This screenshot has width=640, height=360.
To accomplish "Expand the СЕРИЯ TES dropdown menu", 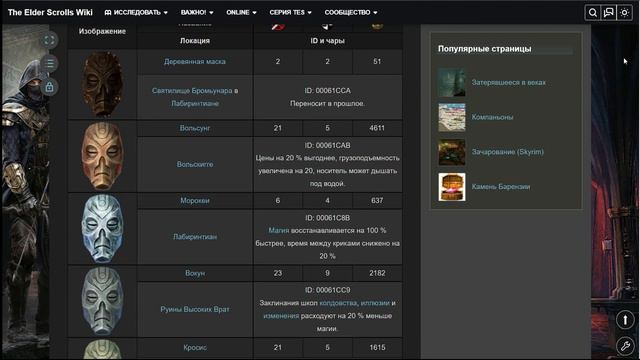I will click(x=290, y=13).
